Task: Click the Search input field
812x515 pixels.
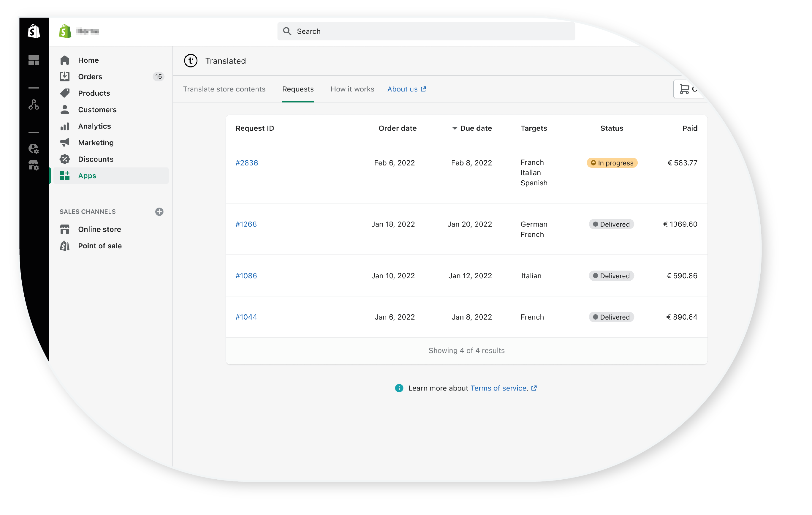Action: point(426,31)
